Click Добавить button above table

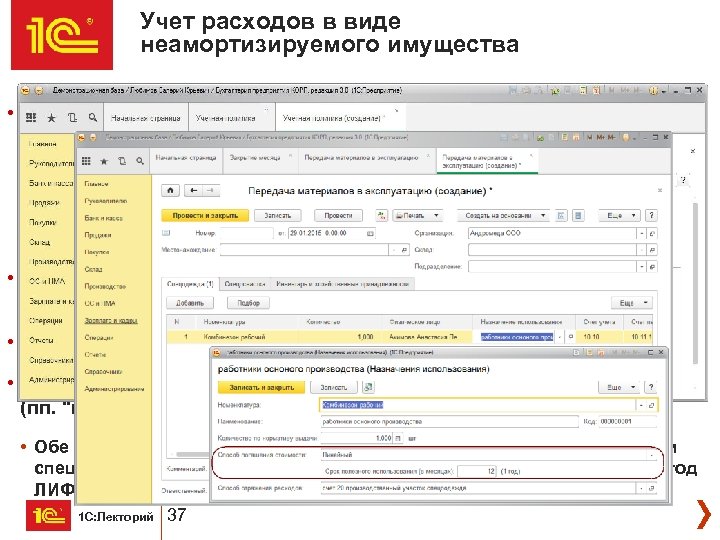tap(190, 303)
